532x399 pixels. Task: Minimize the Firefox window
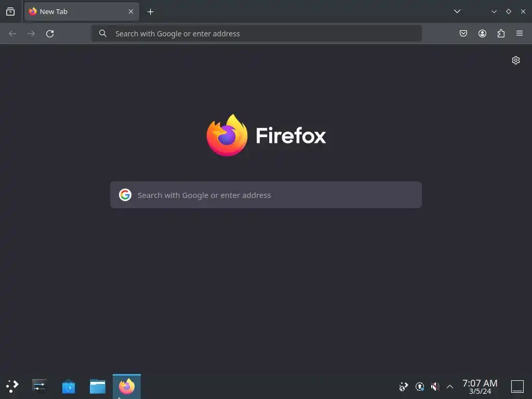(494, 11)
